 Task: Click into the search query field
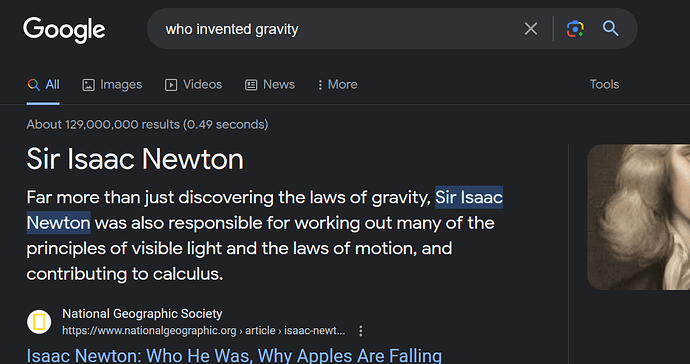(x=334, y=29)
